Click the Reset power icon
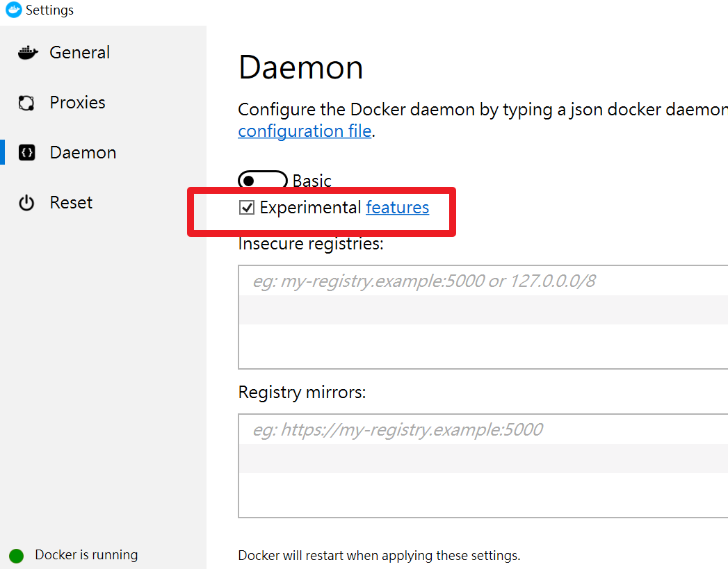This screenshot has width=728, height=569. click(x=26, y=202)
